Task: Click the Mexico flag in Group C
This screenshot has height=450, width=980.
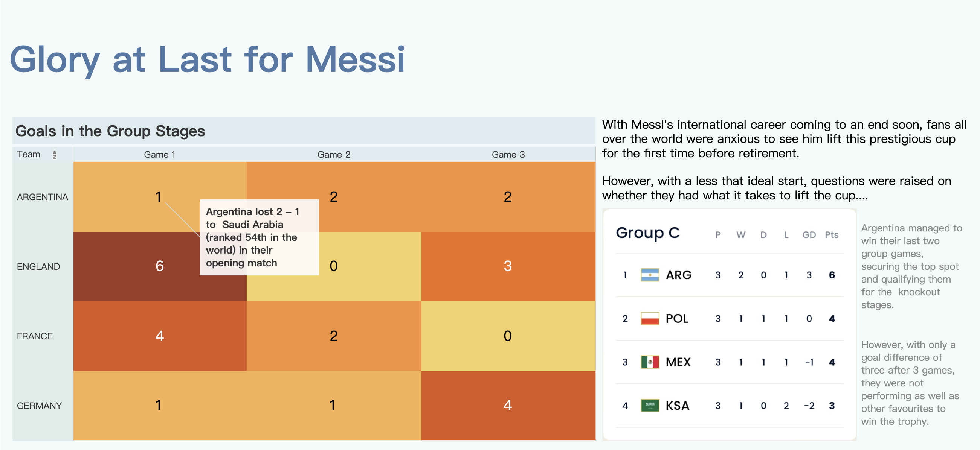Action: point(650,362)
